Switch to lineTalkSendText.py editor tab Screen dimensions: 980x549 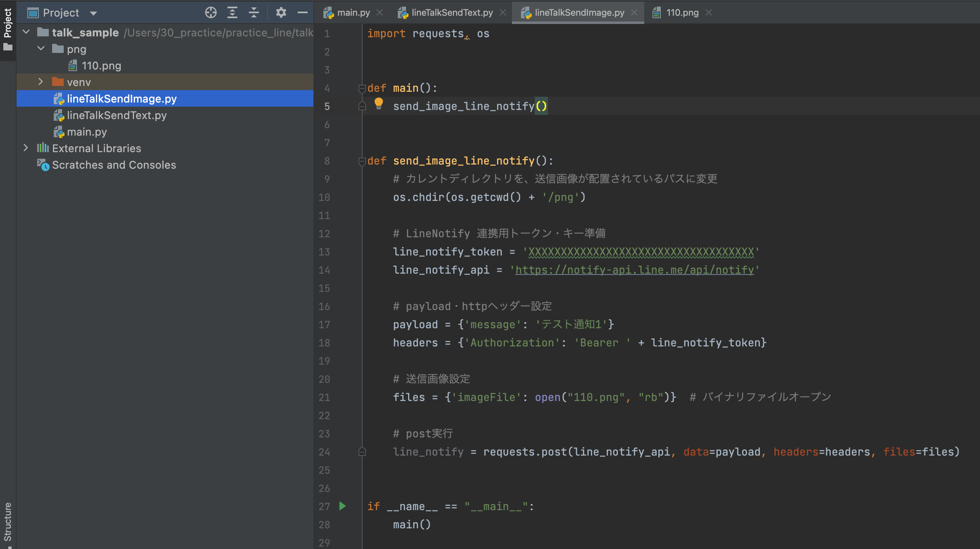coord(452,13)
